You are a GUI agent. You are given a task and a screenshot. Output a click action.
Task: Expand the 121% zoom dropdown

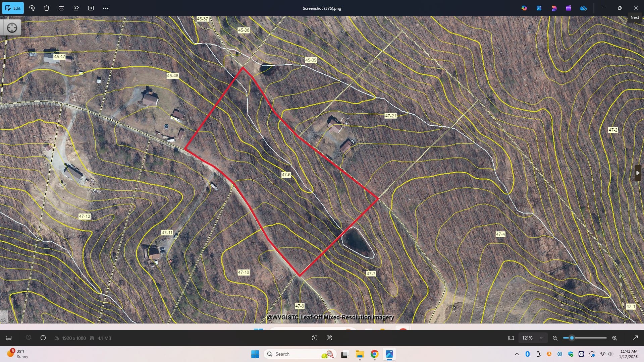[x=541, y=338]
